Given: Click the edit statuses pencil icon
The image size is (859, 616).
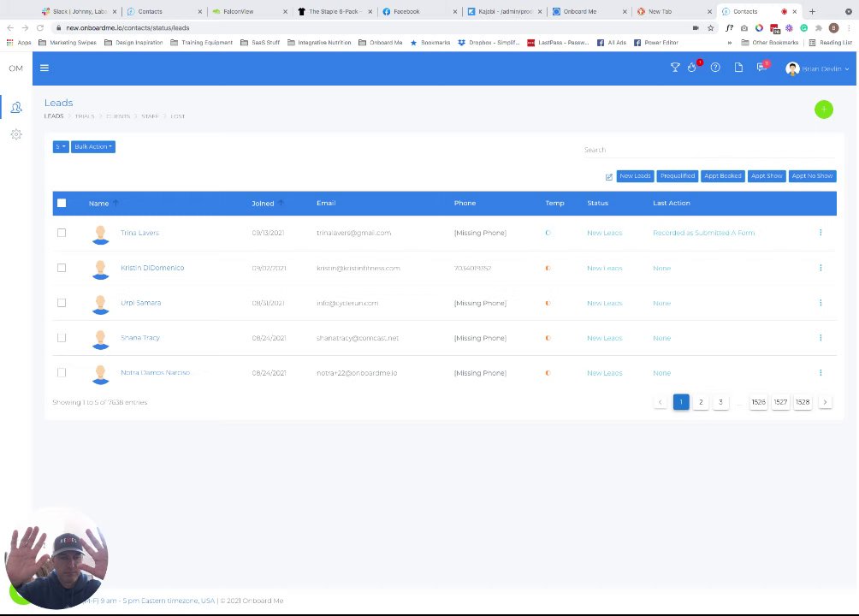Looking at the screenshot, I should coord(608,176).
